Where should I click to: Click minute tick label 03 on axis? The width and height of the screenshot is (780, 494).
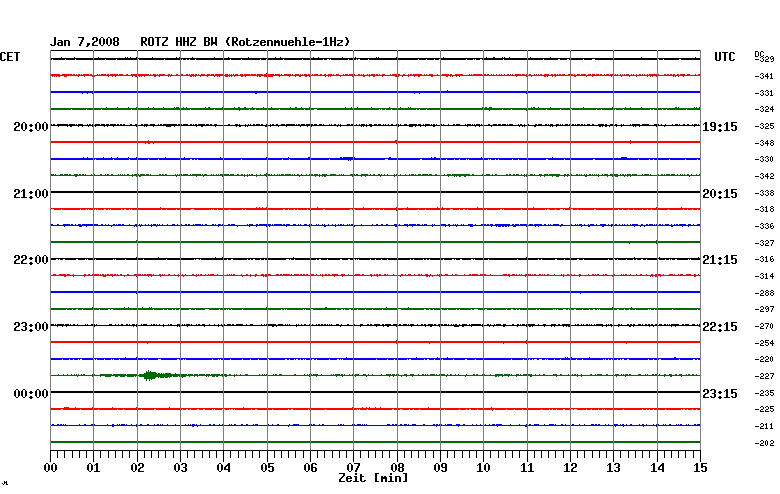click(x=181, y=468)
